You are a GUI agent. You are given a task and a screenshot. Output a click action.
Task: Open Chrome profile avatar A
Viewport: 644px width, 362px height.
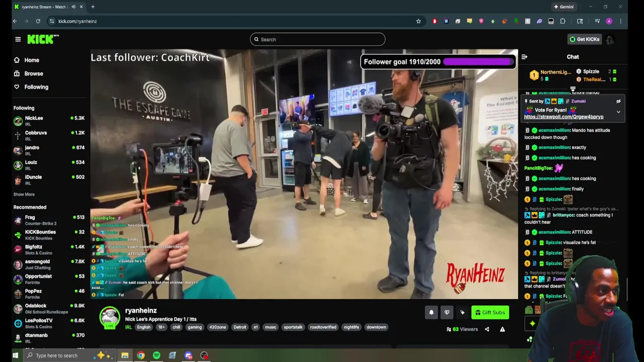[609, 21]
